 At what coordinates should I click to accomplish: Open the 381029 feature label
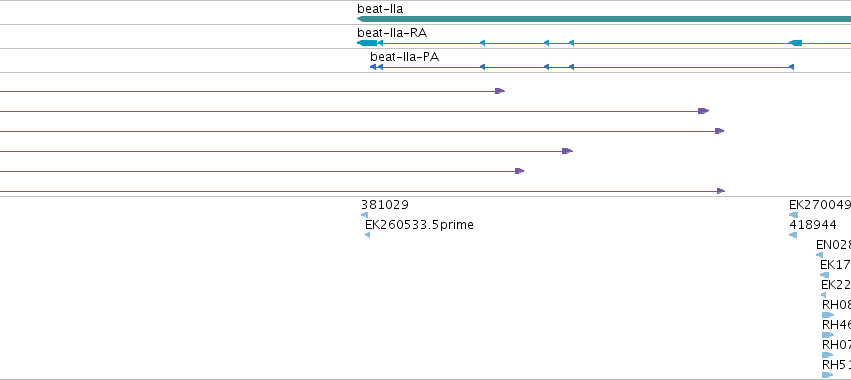click(x=385, y=205)
